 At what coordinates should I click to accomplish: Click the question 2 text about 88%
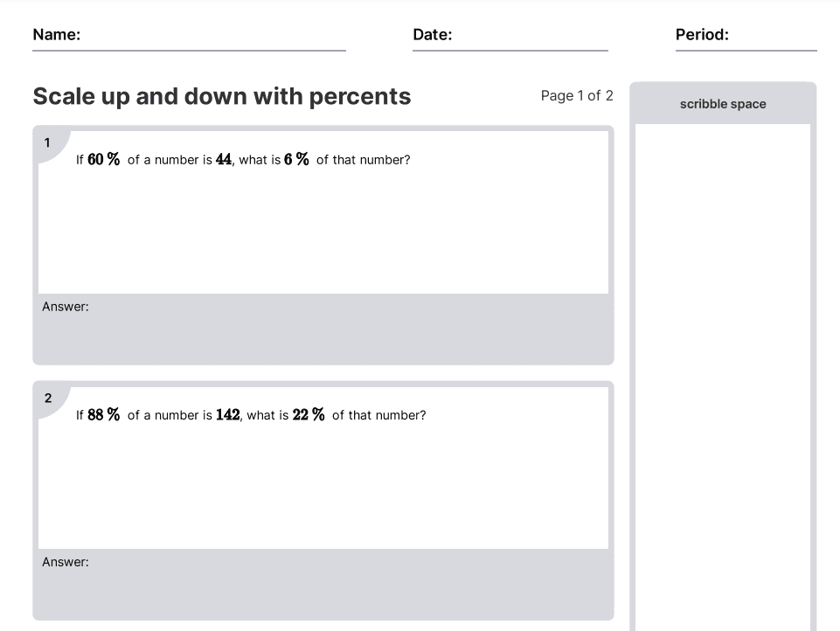pyautogui.click(x=251, y=415)
